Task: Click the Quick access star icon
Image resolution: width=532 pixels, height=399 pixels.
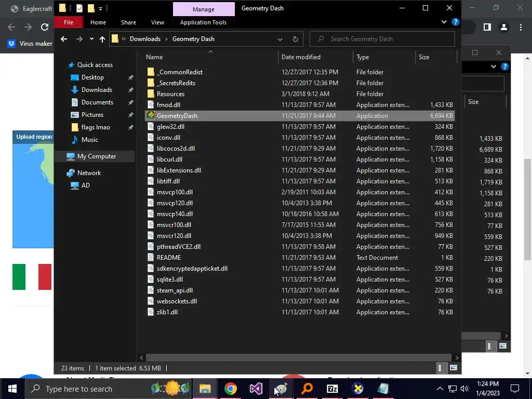Action: (71, 65)
